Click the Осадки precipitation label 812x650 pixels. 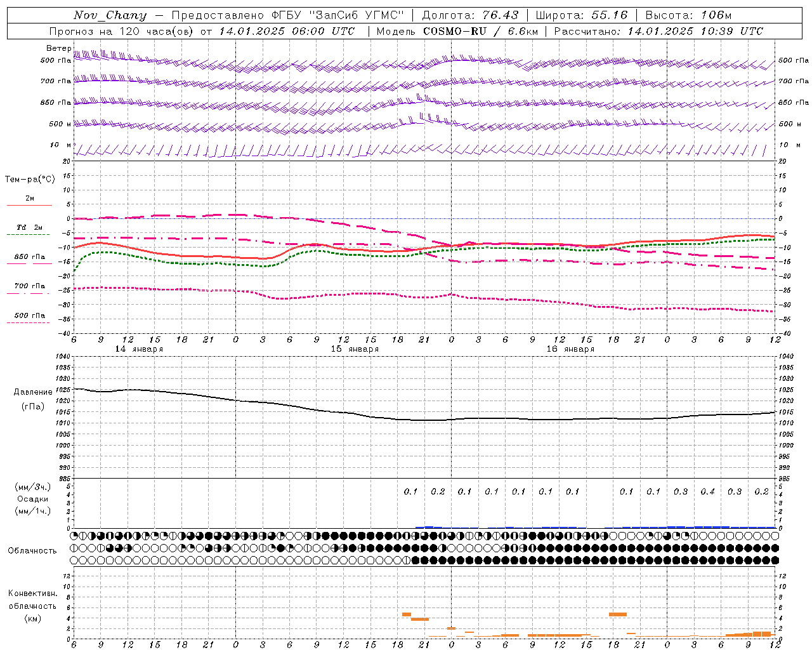(x=33, y=499)
